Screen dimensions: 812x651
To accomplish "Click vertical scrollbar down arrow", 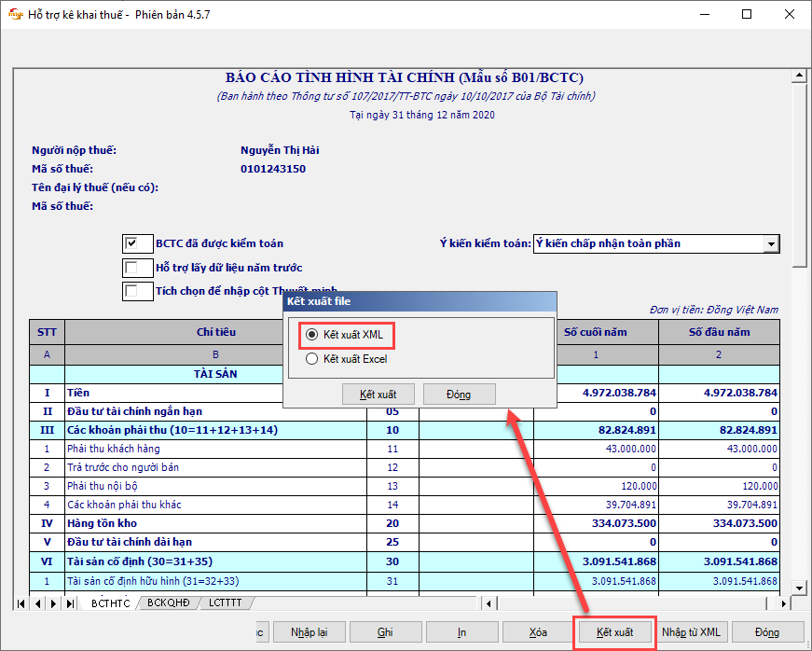I will (797, 588).
